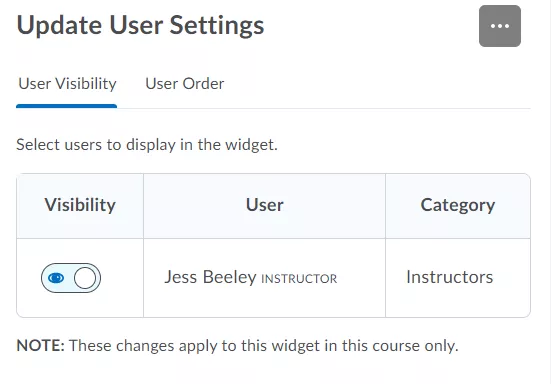This screenshot has width=551, height=384.
Task: Click the User column header
Action: pyautogui.click(x=265, y=205)
